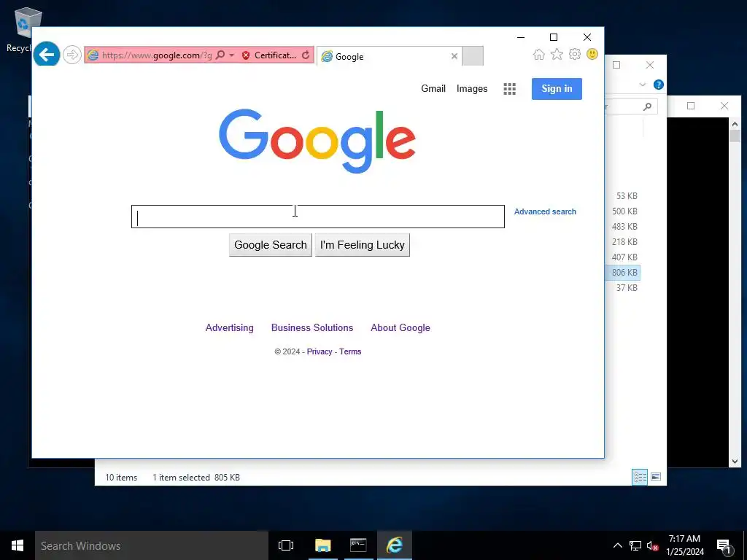Viewport: 747px width, 560px height.
Task: Open a new blank tab
Action: coord(473,55)
